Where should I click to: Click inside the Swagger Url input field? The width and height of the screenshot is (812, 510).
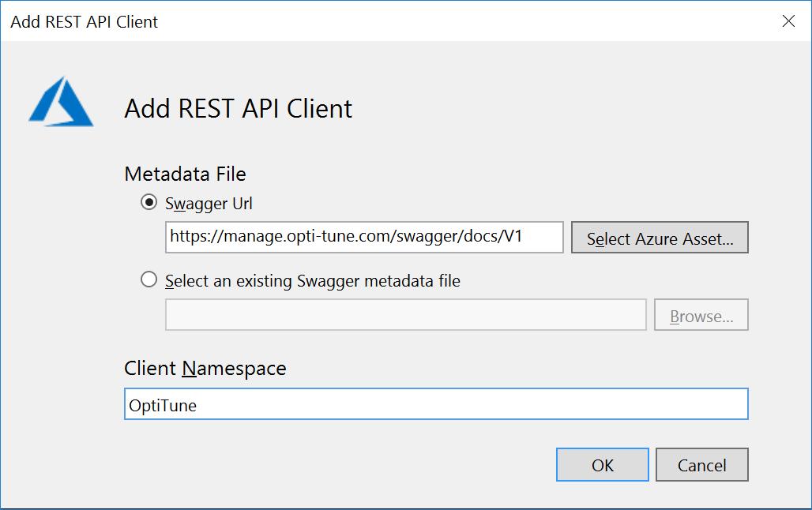[x=363, y=237]
